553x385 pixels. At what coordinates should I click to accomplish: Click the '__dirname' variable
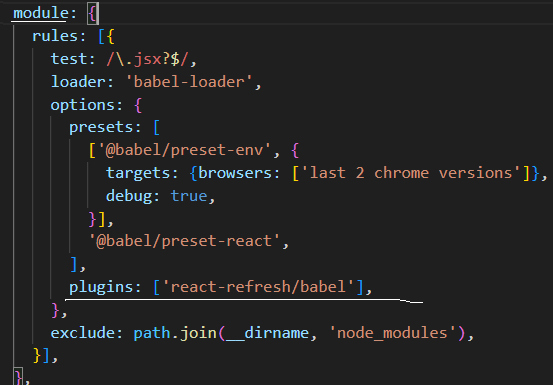pos(267,334)
